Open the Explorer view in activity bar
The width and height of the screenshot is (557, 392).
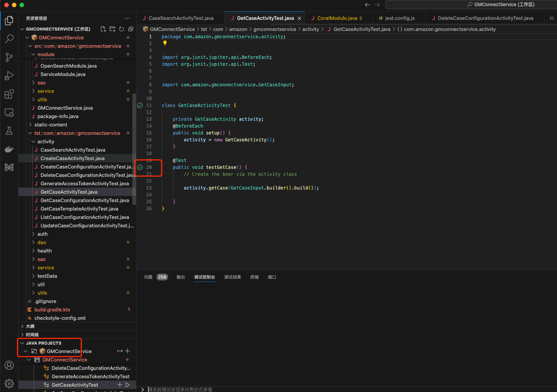(9, 21)
